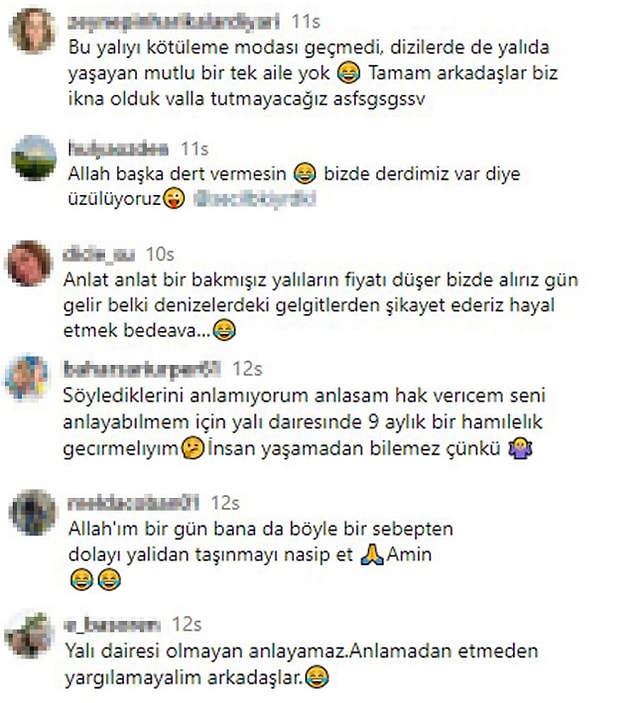Open the landscape avatar of the second commenter

point(34,158)
